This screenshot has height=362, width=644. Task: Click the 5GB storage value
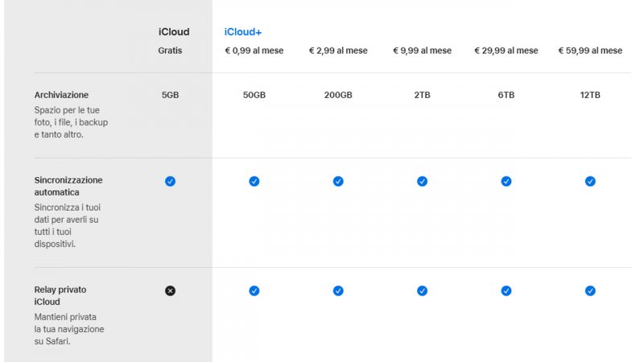click(170, 95)
